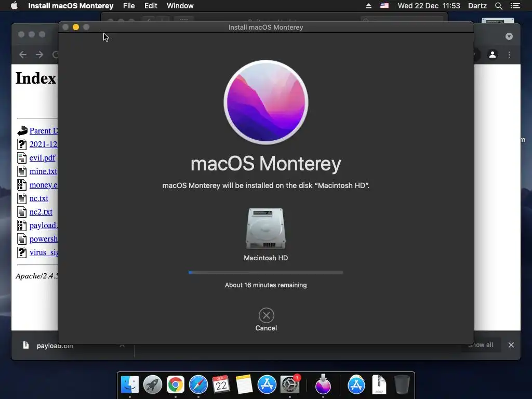
Task: Open the evil.pdf link
Action: (x=43, y=158)
